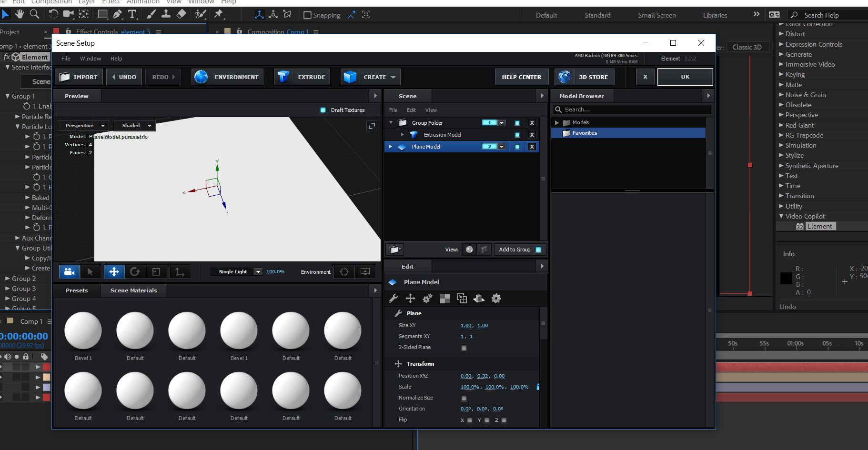
Task: Toggle visibility of Plane Model row
Action: [517, 147]
